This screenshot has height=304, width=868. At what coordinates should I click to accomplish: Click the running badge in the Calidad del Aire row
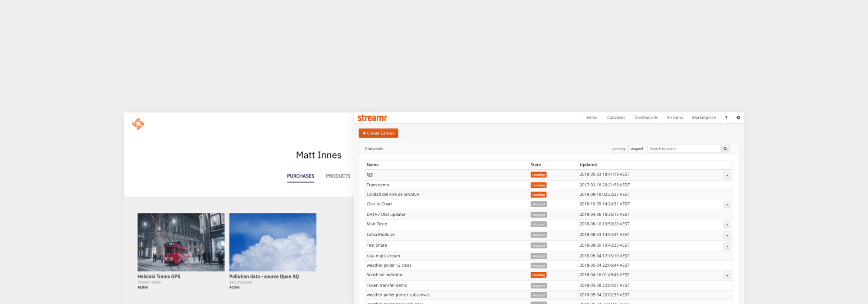tap(539, 195)
